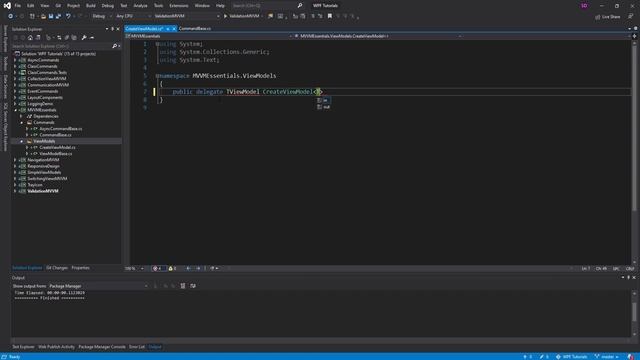The image size is (640, 360).
Task: Open the Extensions menu
Action: click(x=179, y=6)
